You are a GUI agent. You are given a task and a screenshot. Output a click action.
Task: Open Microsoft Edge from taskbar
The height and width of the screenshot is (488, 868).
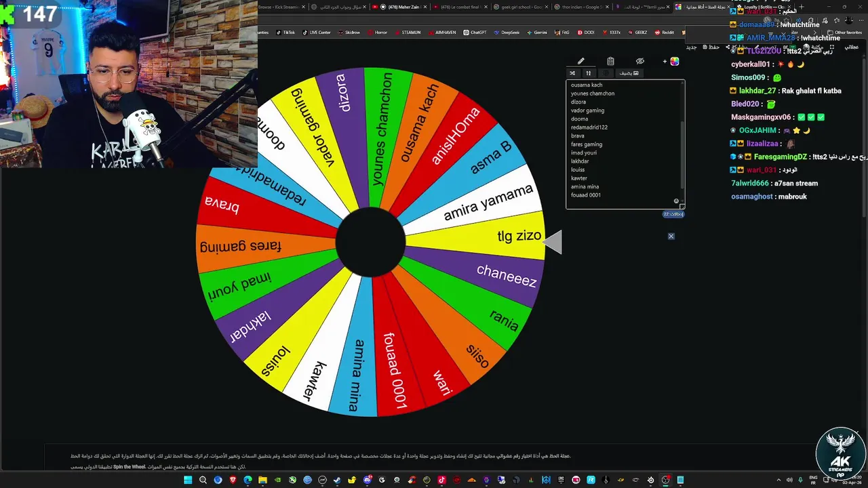pos(248,480)
